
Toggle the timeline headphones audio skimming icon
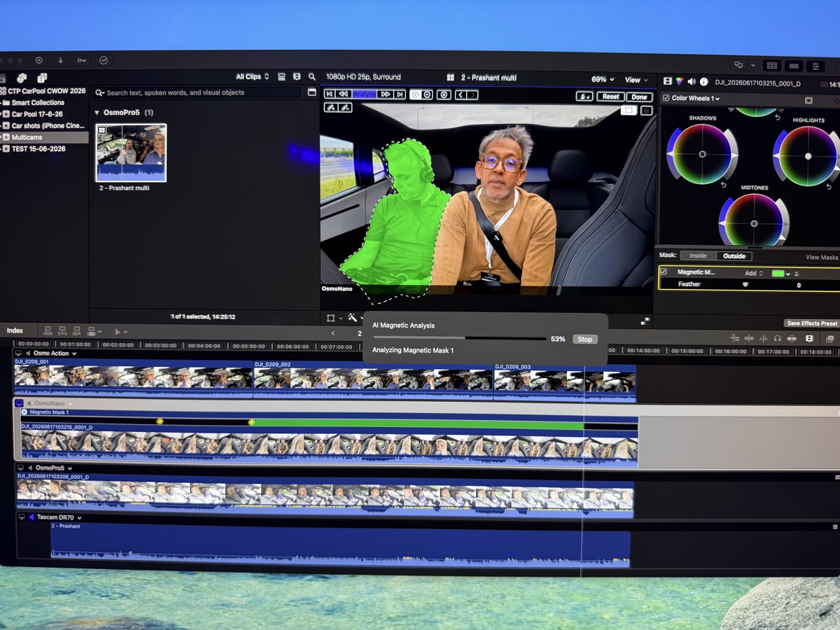click(778, 338)
